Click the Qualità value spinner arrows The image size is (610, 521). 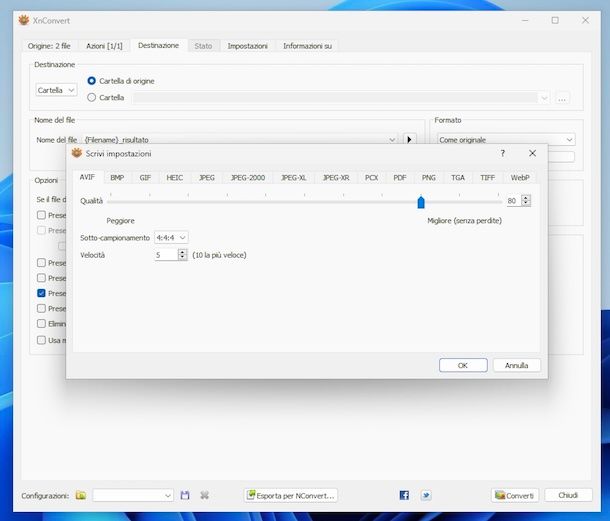tap(526, 200)
